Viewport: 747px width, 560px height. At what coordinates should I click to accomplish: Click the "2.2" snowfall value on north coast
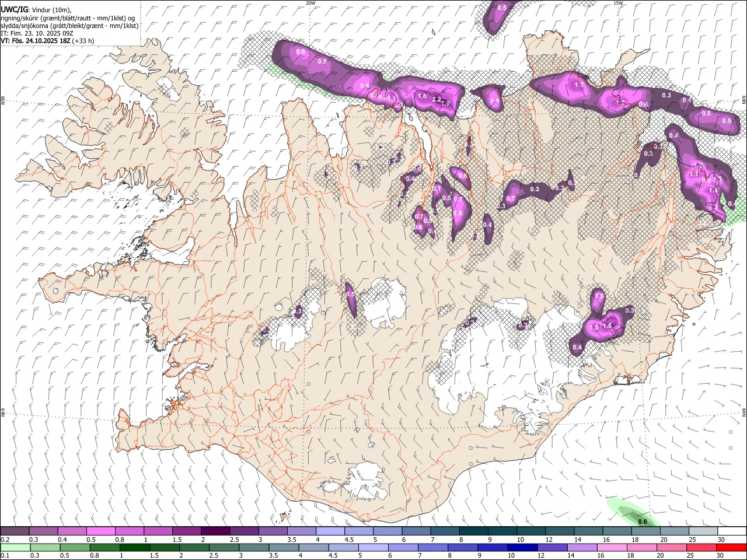click(x=437, y=99)
